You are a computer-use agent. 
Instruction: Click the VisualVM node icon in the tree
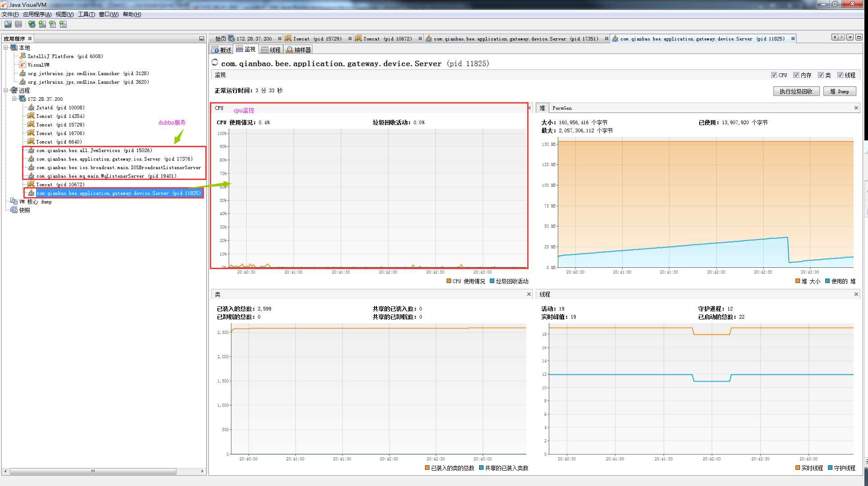click(23, 65)
